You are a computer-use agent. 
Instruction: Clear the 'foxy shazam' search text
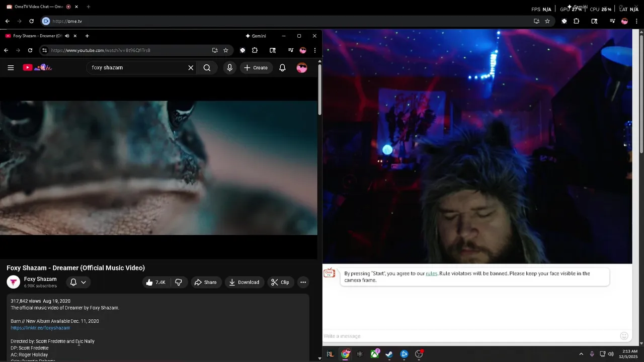(191, 68)
